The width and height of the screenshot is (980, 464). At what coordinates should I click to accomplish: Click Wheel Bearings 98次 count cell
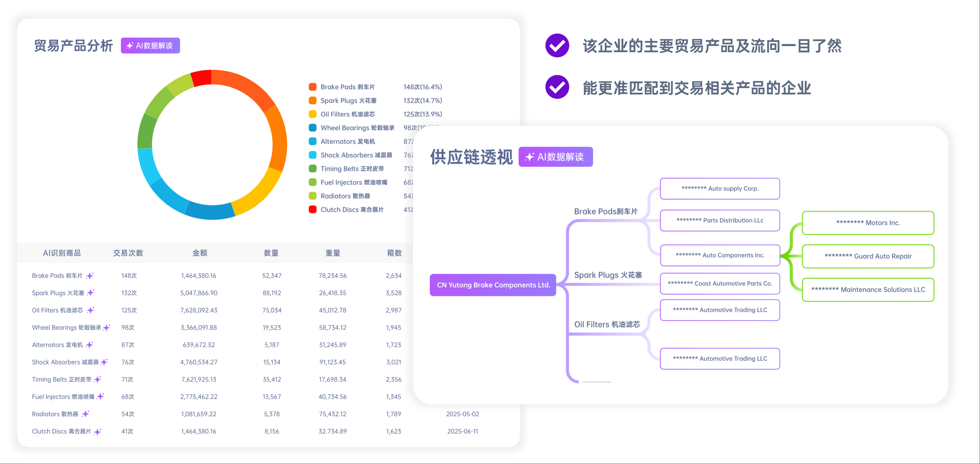tap(128, 327)
